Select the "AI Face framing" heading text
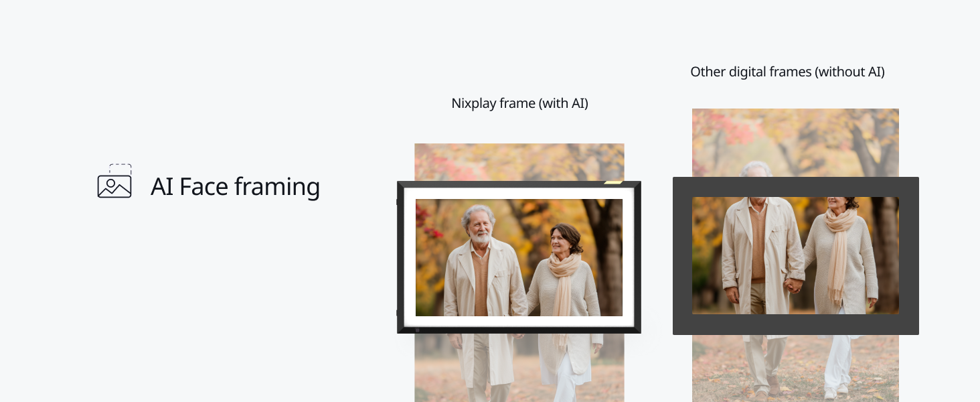This screenshot has width=980, height=402. point(236,186)
